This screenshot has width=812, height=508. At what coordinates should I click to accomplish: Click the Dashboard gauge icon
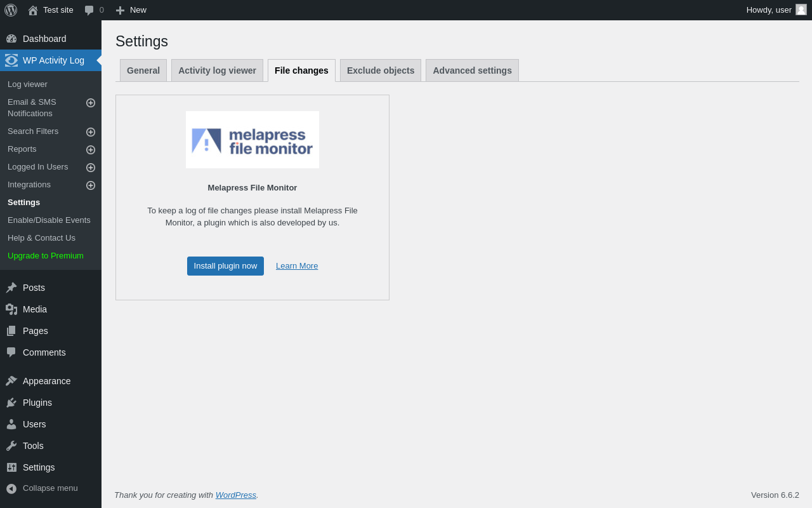[x=11, y=39]
